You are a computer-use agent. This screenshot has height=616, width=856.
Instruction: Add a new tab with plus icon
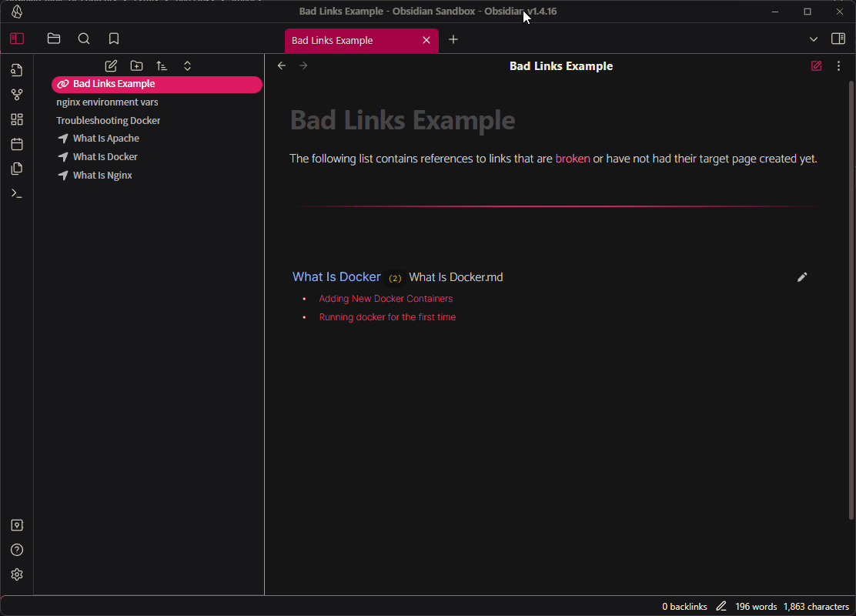click(453, 39)
